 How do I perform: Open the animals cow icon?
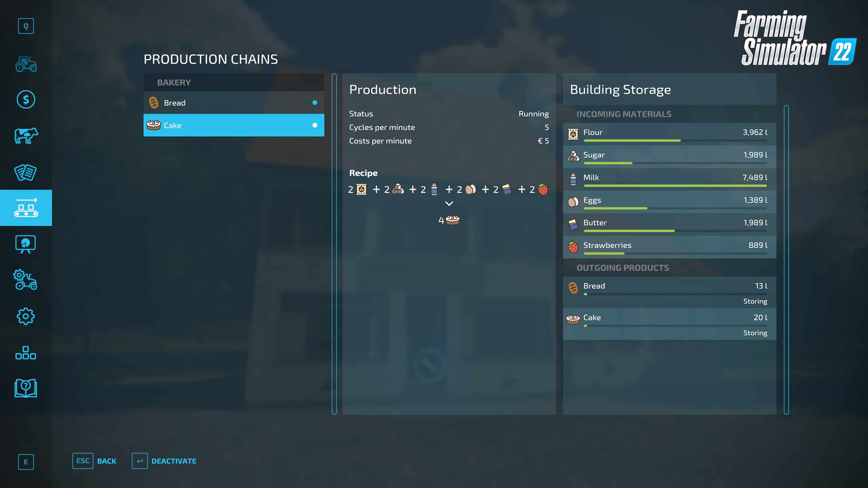[x=26, y=136]
